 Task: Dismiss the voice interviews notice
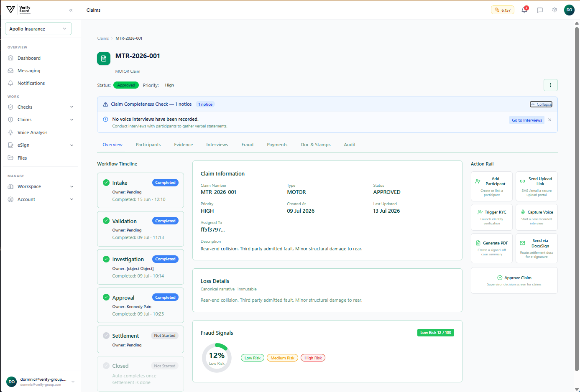click(x=550, y=120)
